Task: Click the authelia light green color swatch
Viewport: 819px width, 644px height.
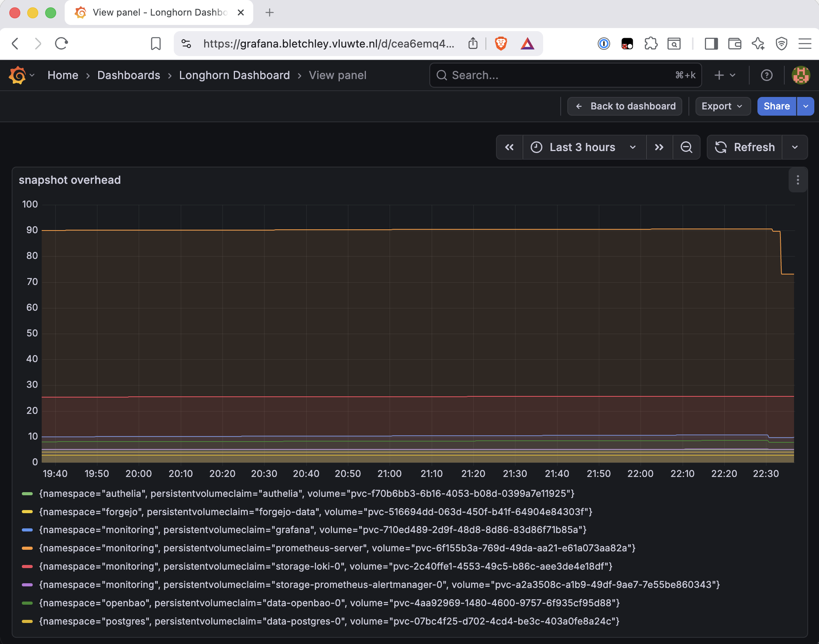Action: [x=27, y=494]
